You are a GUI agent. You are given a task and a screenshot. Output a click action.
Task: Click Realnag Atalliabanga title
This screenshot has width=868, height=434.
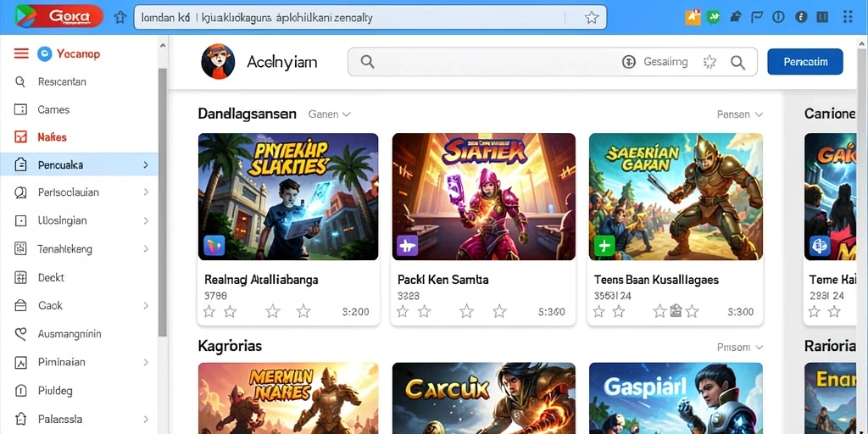tap(261, 280)
